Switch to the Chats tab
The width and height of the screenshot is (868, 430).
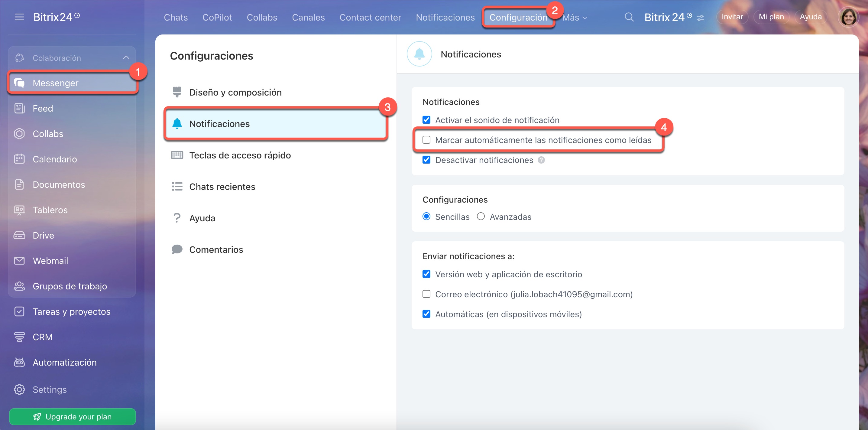pyautogui.click(x=176, y=18)
